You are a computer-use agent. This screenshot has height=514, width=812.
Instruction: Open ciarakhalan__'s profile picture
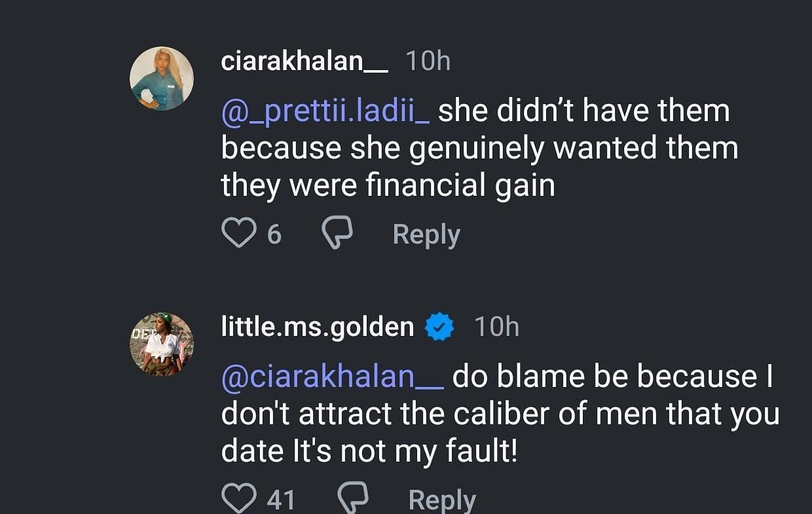point(162,79)
